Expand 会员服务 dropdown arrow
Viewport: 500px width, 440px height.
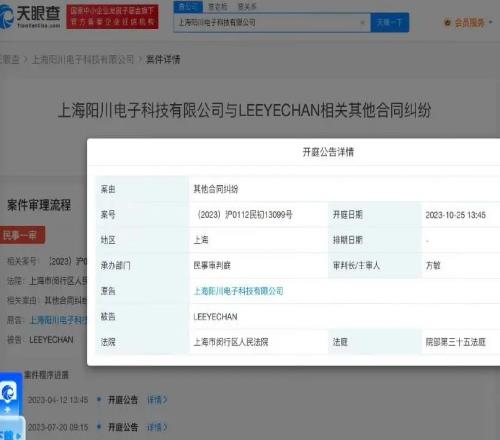tap(490, 23)
